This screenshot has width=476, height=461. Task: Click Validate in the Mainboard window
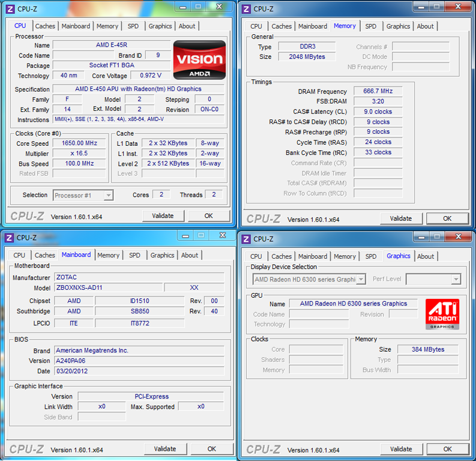(165, 449)
